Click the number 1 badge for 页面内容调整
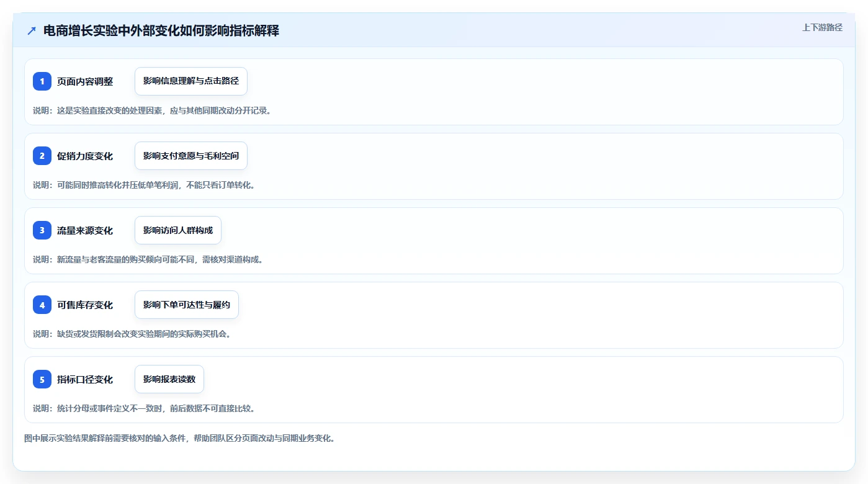Screen dimensions: 868x484 tap(42, 81)
